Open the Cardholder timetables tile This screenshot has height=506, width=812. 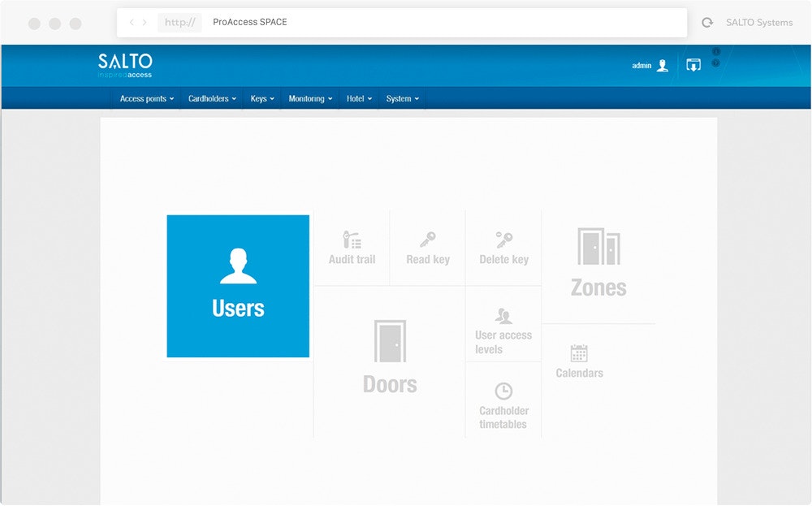pyautogui.click(x=503, y=406)
